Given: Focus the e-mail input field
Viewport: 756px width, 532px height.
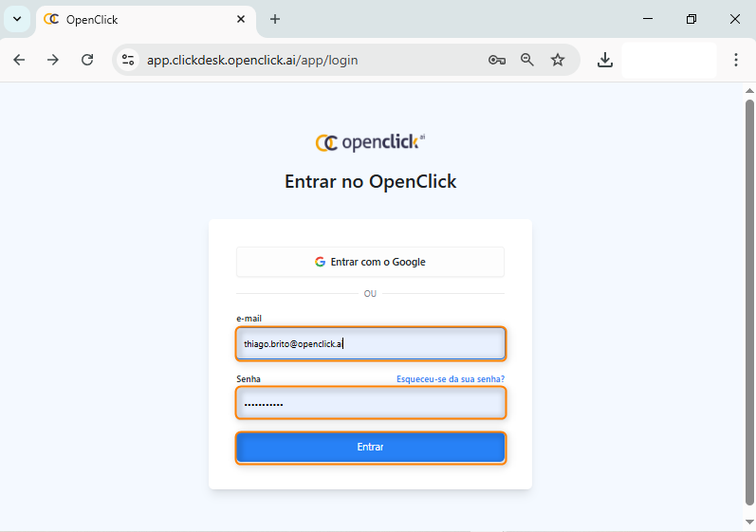Looking at the screenshot, I should coord(370,343).
